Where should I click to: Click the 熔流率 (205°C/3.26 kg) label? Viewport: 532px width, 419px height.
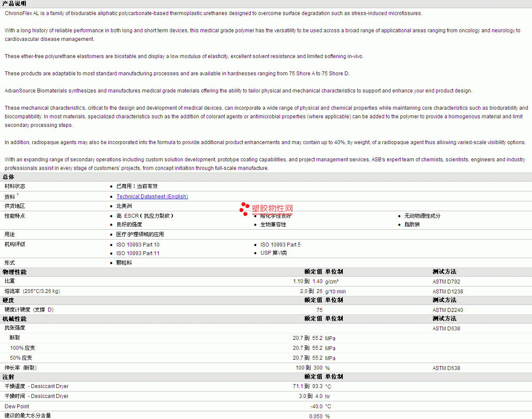(x=32, y=291)
